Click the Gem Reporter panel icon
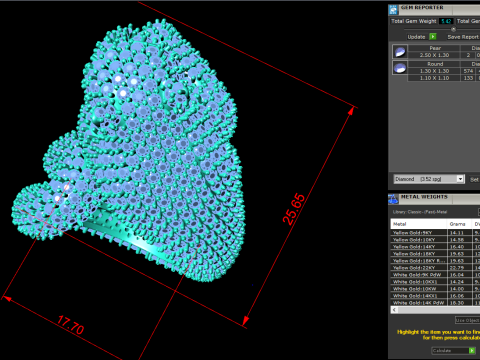This screenshot has height=360, width=480. (394, 10)
